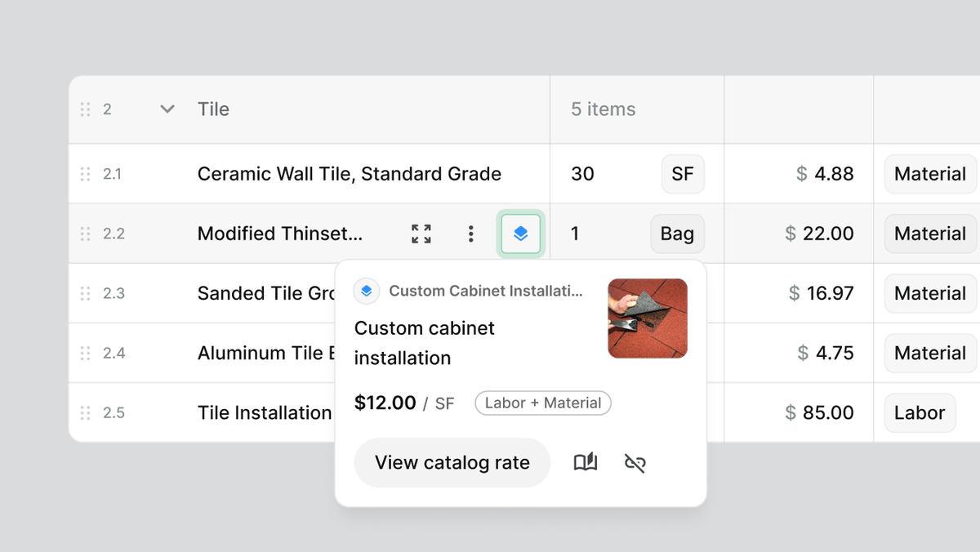Click the unlink catalog rate icon
The image size is (980, 552).
[635, 463]
